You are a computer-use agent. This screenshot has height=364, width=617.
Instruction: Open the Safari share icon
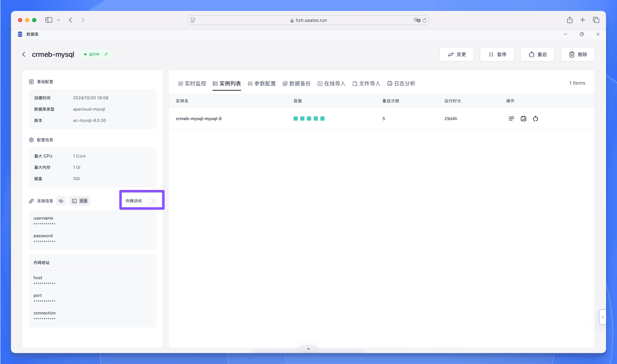[570, 20]
